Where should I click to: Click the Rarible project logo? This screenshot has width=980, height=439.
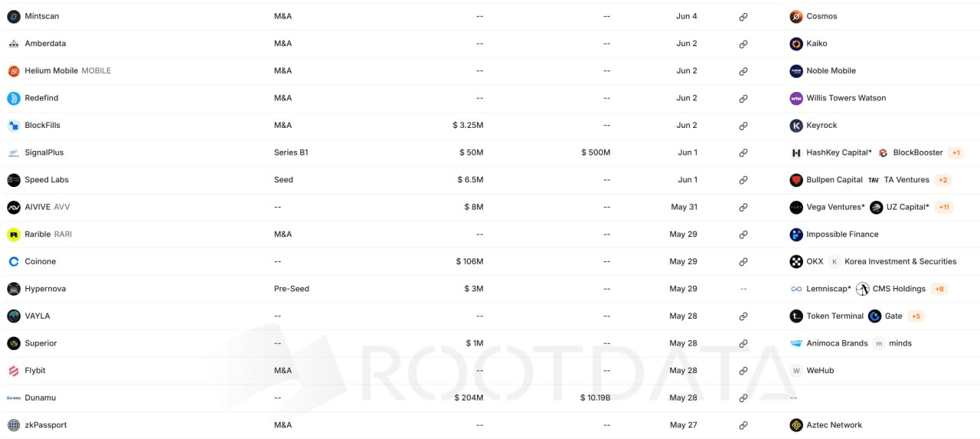point(14,234)
